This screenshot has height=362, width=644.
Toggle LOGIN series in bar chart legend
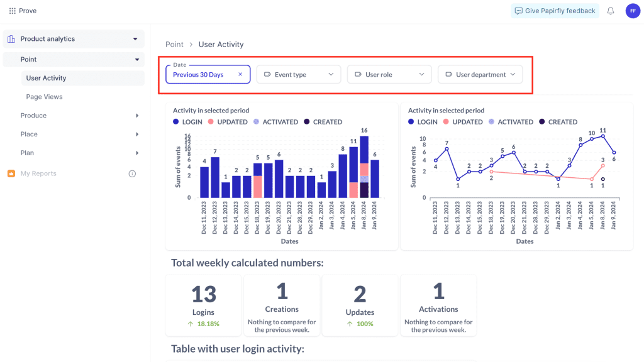[187, 122]
